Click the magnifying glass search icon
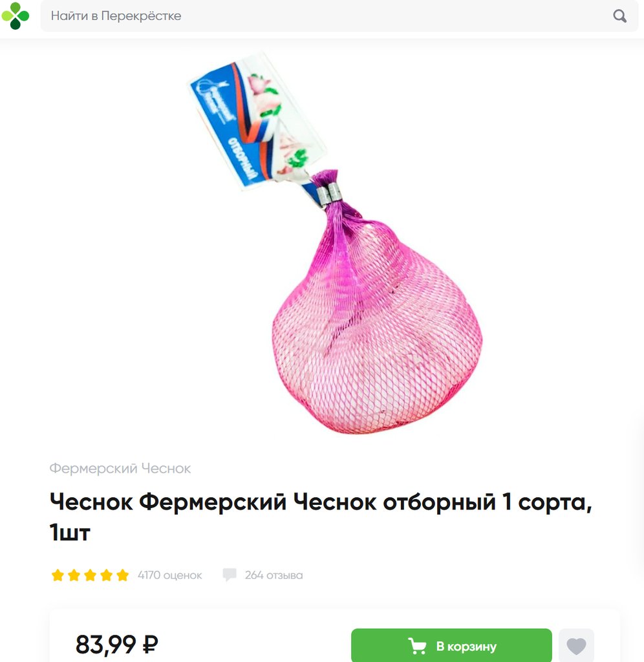Screen dimensions: 644x662 (x=619, y=16)
